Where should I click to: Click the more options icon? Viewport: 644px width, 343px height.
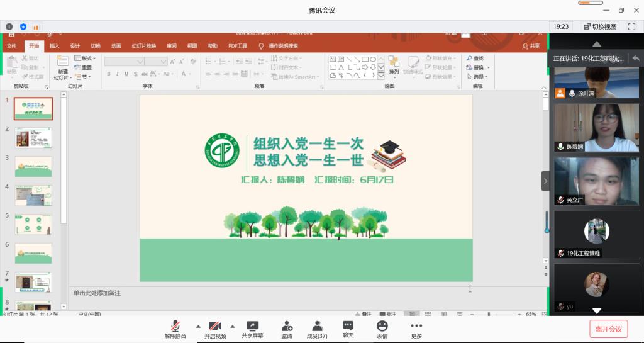[416, 326]
